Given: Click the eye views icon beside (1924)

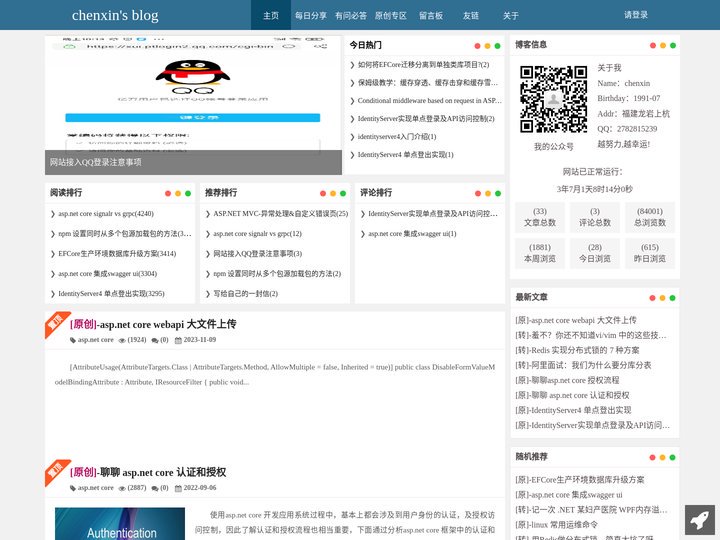Looking at the screenshot, I should click(122, 340).
